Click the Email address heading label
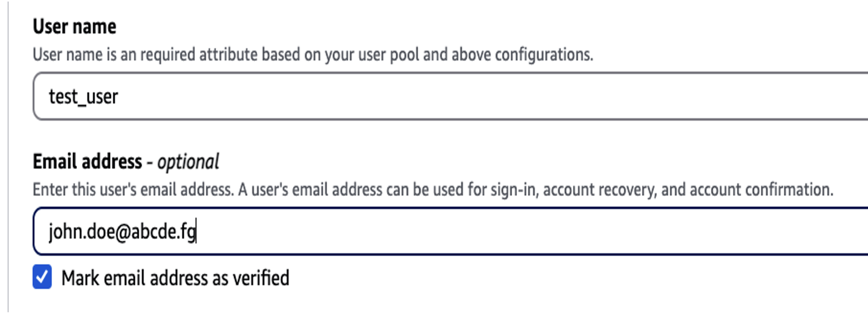This screenshot has height=313, width=868. (x=87, y=161)
